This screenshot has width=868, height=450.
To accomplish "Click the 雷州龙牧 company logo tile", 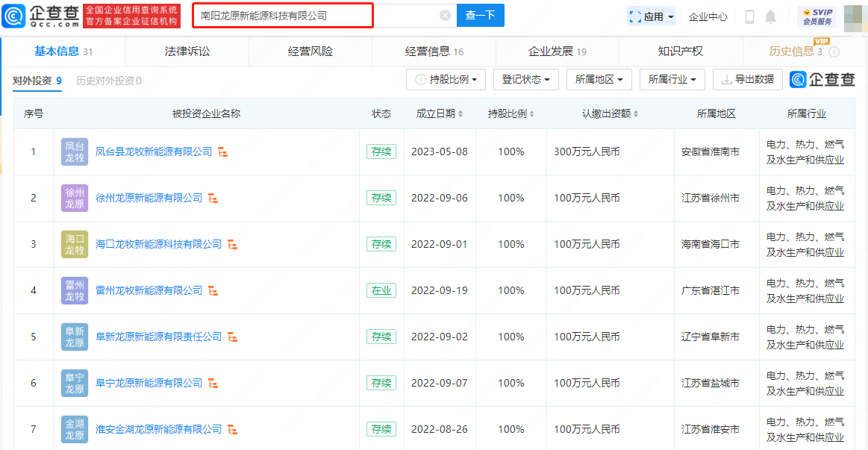I will pyautogui.click(x=75, y=290).
